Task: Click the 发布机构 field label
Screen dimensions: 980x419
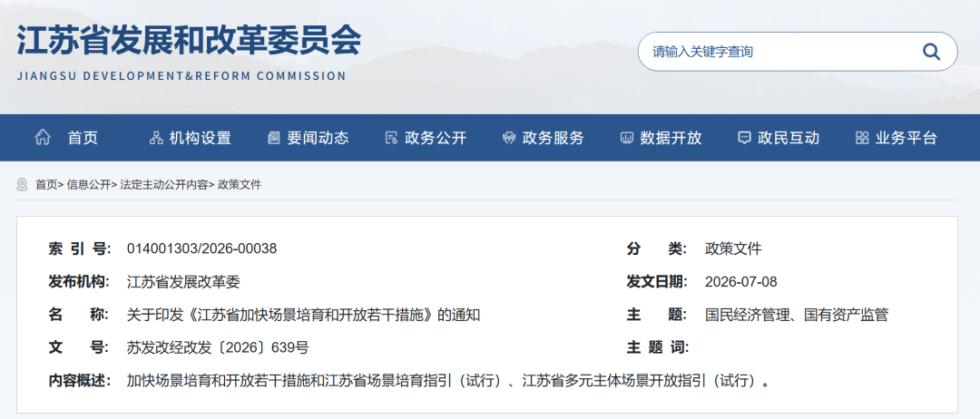Action: pyautogui.click(x=79, y=282)
